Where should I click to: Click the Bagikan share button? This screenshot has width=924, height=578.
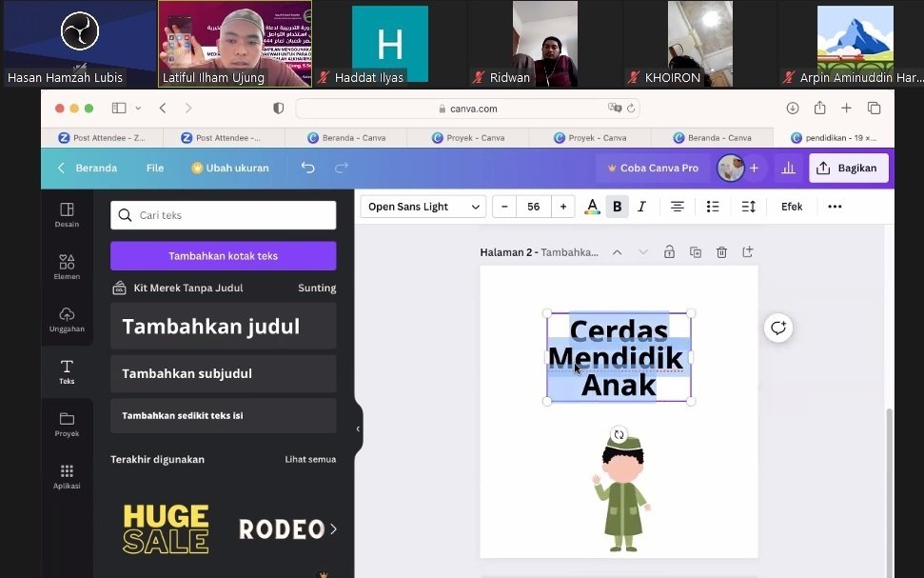(x=848, y=168)
